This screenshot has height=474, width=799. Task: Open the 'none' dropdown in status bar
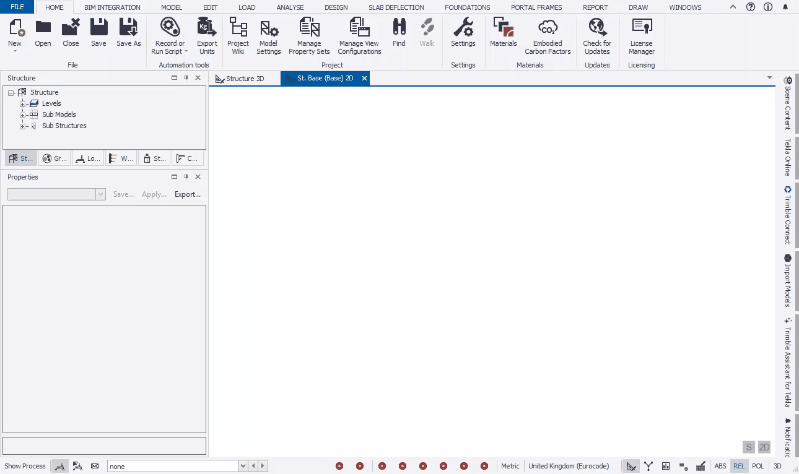tap(243, 466)
